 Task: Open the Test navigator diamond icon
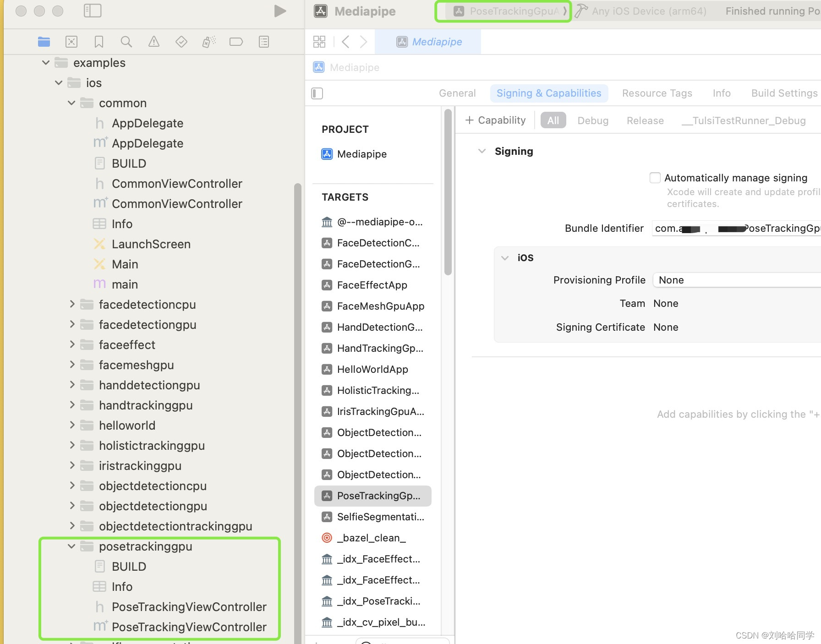coord(181,42)
